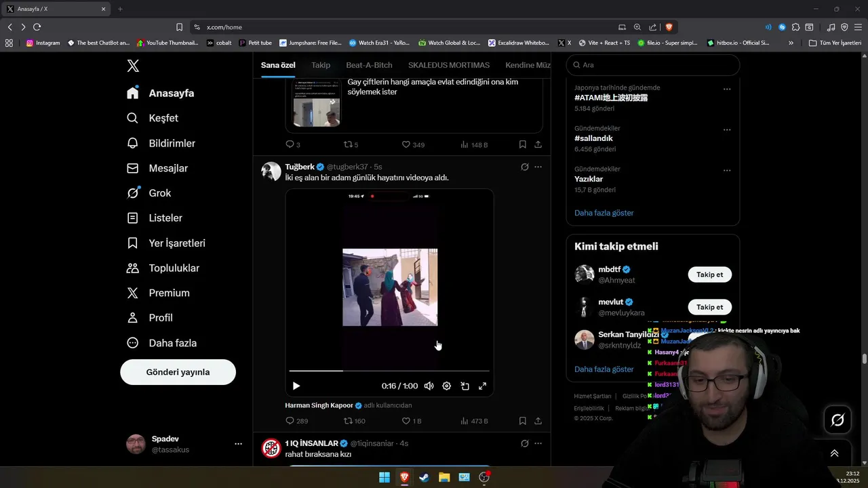The image size is (868, 488).
Task: Open Premium page
Action: (x=159, y=293)
